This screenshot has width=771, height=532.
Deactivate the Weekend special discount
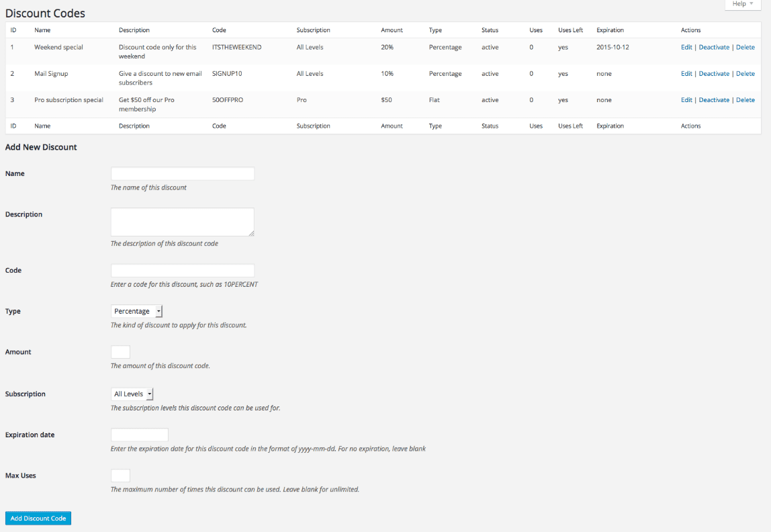pos(714,47)
